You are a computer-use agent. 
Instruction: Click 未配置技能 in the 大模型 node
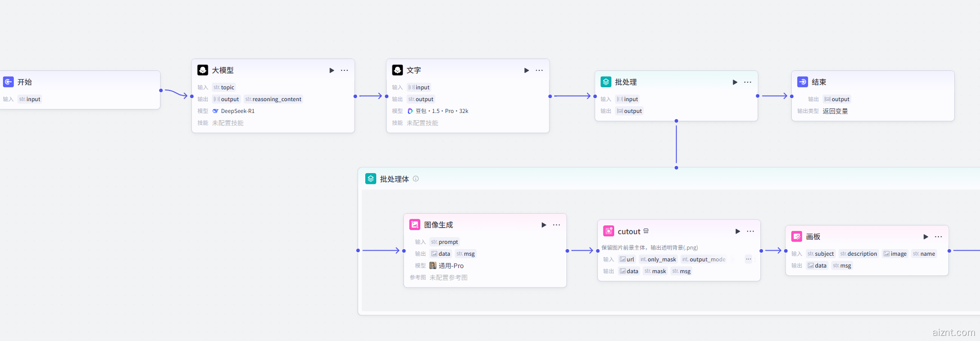tap(228, 123)
